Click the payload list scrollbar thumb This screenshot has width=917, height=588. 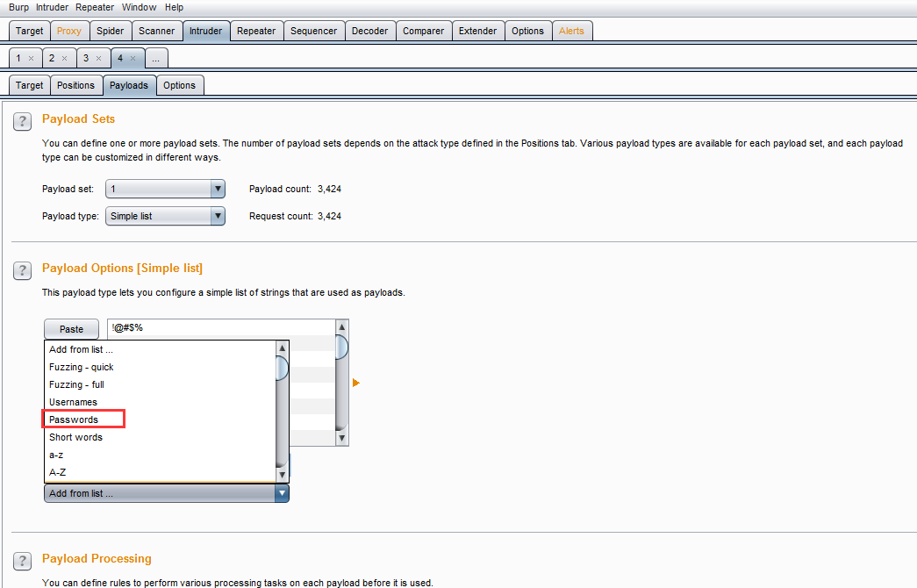pyautogui.click(x=342, y=347)
